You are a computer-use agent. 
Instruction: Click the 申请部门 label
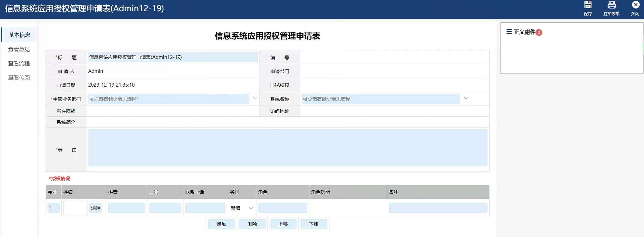(x=280, y=71)
